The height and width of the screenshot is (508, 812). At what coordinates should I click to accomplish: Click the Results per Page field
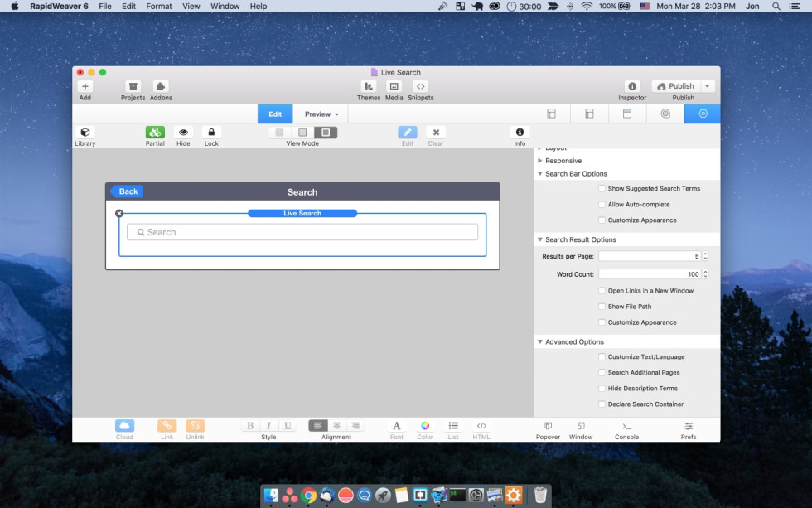click(650, 256)
